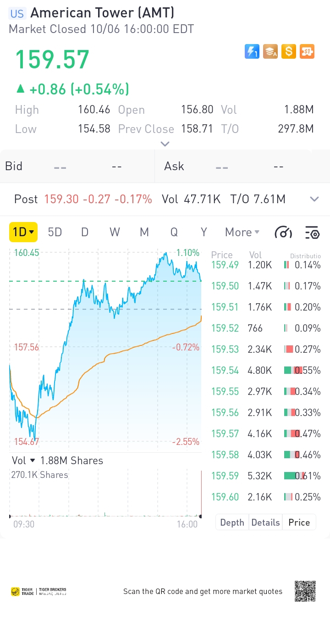Screen dimensions: 330x644
Task: Select the Details view button
Action: coord(265,522)
